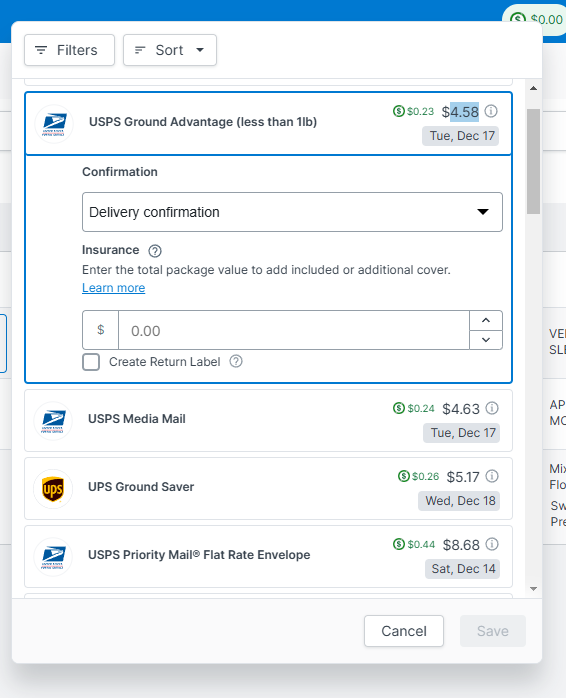Click the scrollbar down arrow

click(x=533, y=589)
